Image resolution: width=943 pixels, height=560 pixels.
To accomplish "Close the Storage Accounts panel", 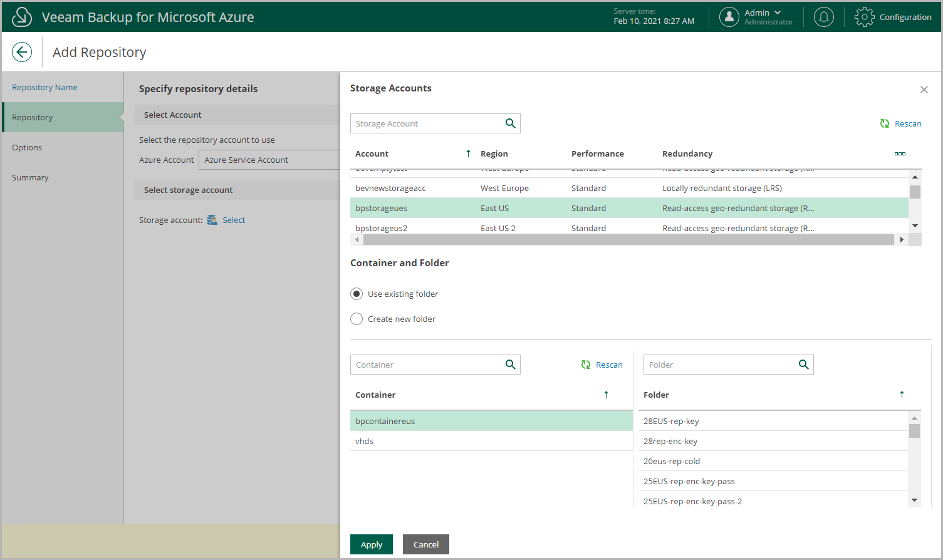I will (x=924, y=90).
